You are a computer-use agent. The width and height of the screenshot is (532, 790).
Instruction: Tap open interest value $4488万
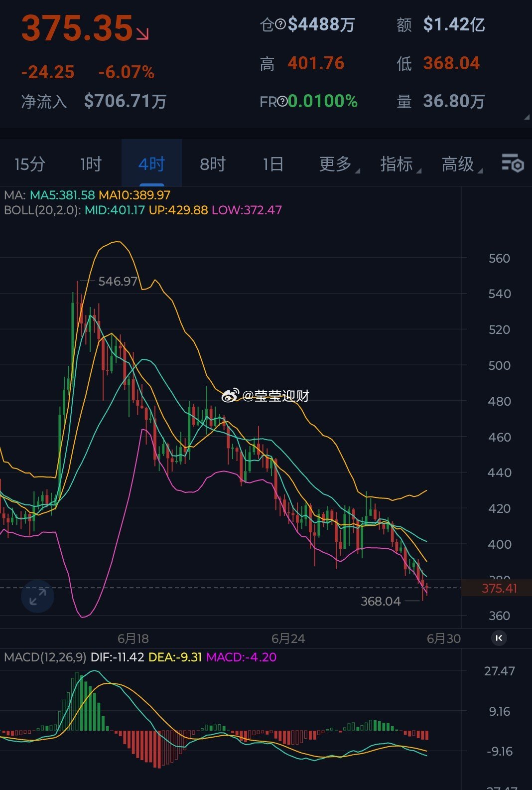coord(321,24)
